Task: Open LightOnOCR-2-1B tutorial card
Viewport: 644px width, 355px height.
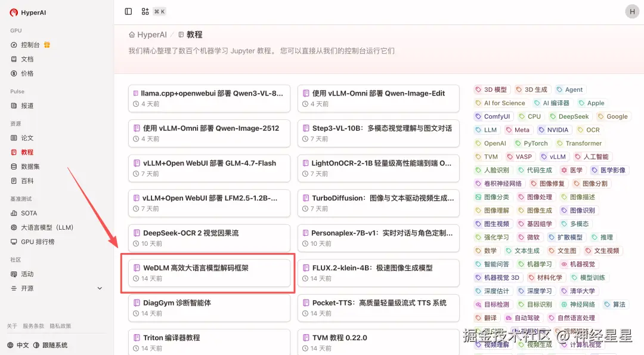Action: tap(378, 168)
